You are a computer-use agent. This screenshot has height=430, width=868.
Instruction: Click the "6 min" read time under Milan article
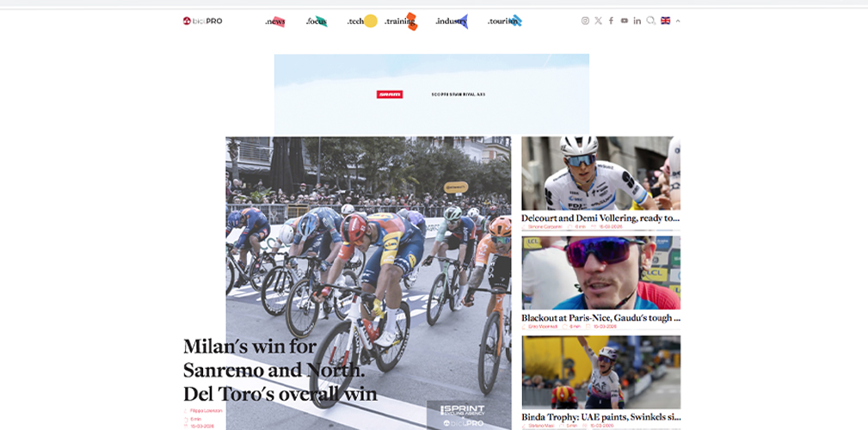[195, 419]
